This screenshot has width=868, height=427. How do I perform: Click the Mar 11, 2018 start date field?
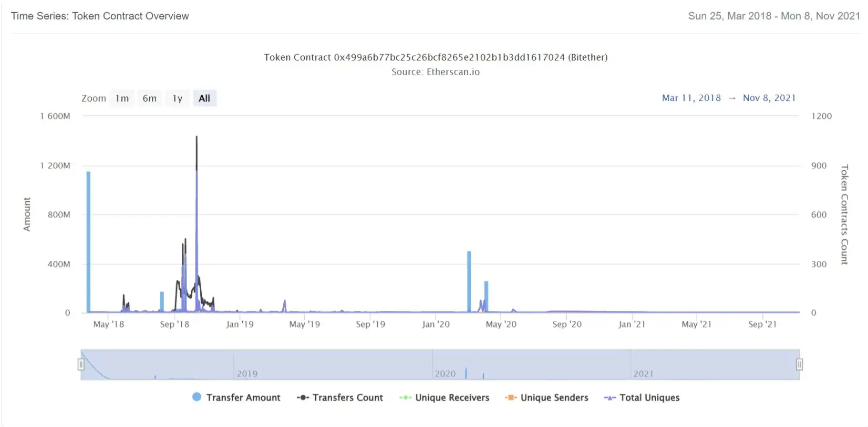[691, 98]
